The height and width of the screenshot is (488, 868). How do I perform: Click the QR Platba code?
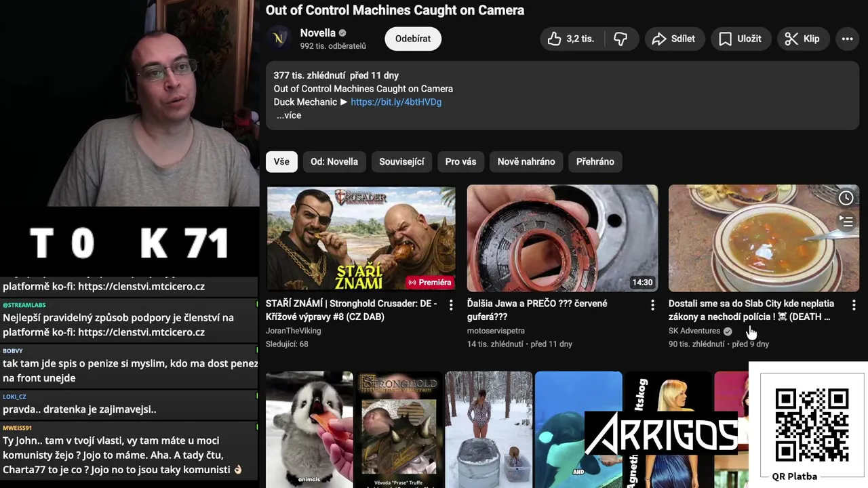coord(812,424)
